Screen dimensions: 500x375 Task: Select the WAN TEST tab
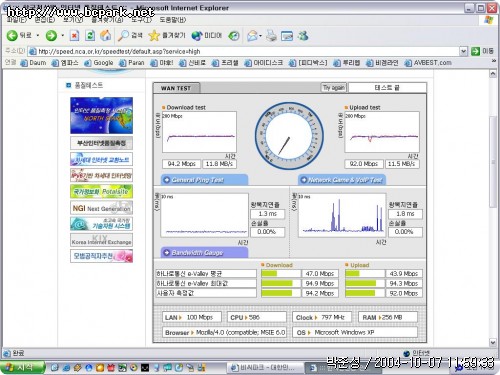[176, 88]
